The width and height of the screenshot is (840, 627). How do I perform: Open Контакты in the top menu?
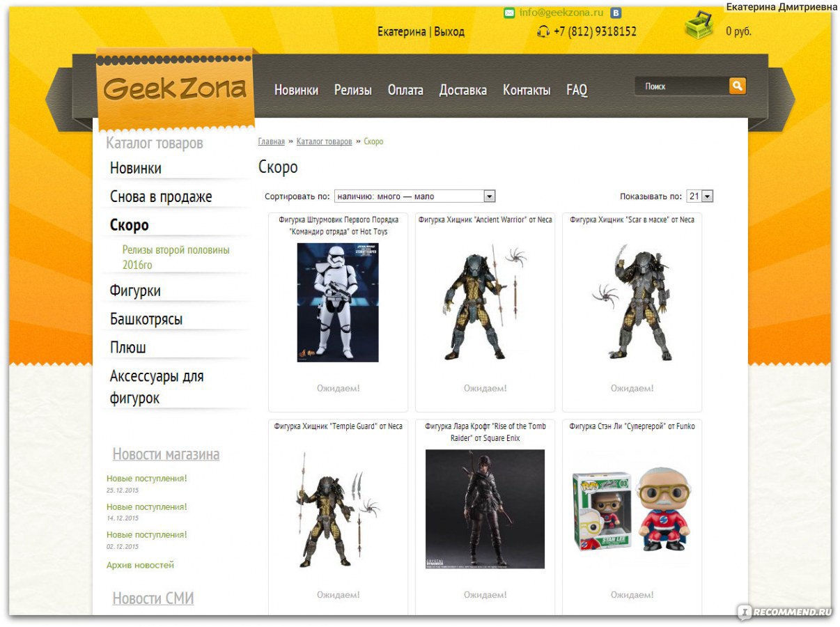[527, 90]
